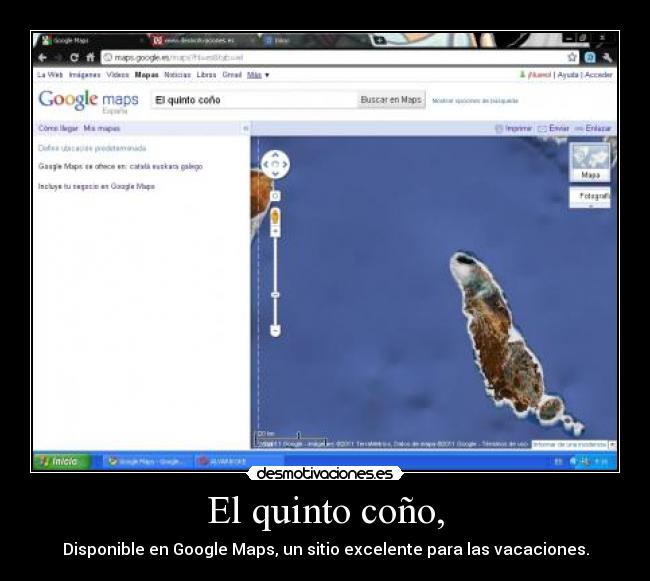Screen dimensions: 650x581
Task: Click 'Mapas' bold navigation item
Action: pyautogui.click(x=147, y=75)
